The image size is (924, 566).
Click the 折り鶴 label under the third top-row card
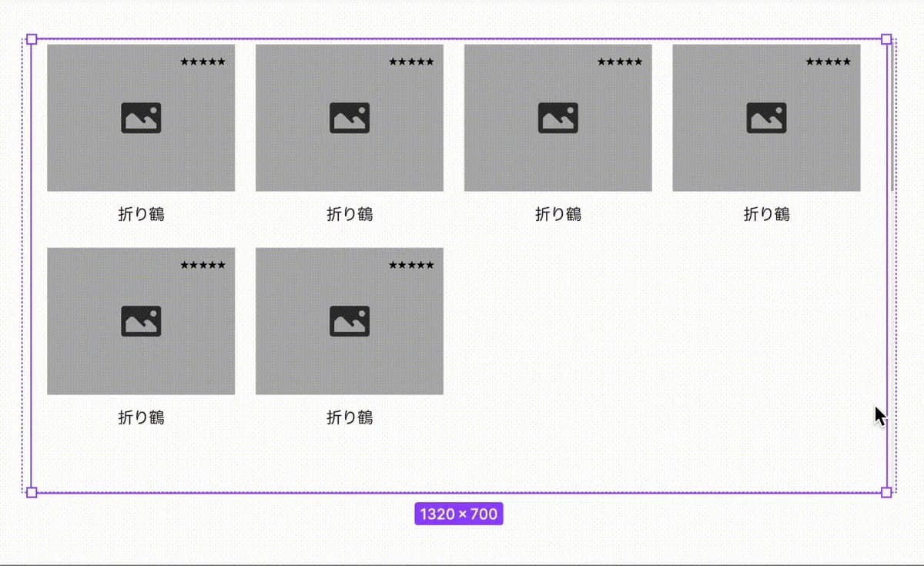tap(557, 214)
